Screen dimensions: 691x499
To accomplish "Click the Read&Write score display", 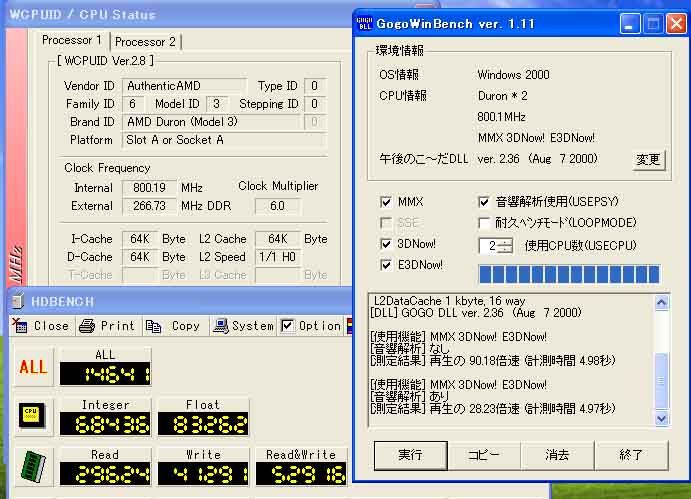I will [301, 474].
